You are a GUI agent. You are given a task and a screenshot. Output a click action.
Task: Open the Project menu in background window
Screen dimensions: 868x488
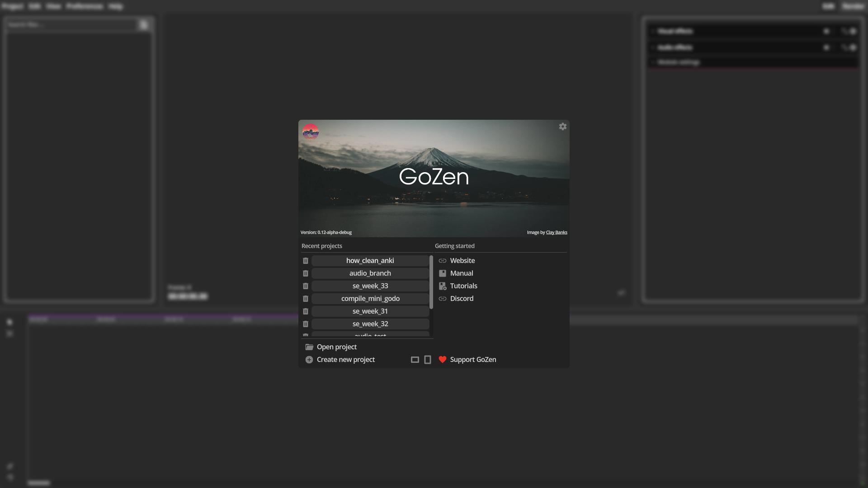click(x=13, y=6)
